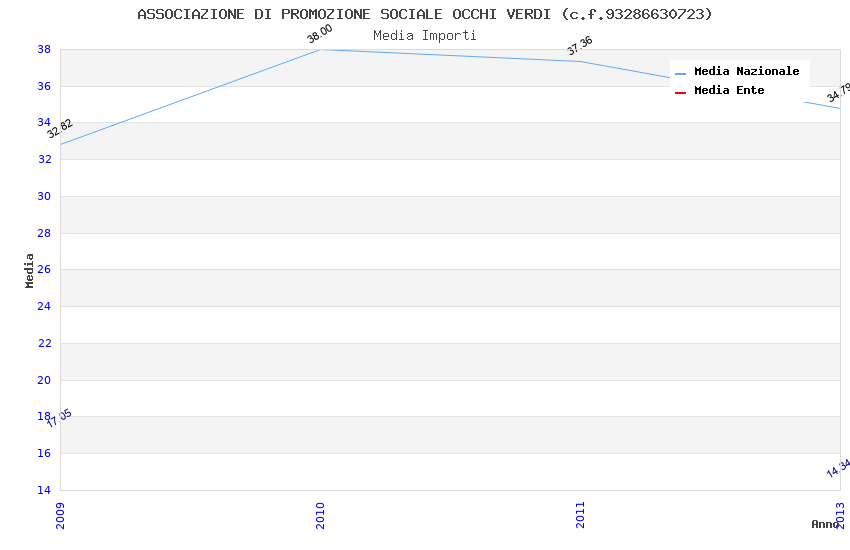This screenshot has width=850, height=550.
Task: Click the x-axis year 2009
Action: (60, 515)
